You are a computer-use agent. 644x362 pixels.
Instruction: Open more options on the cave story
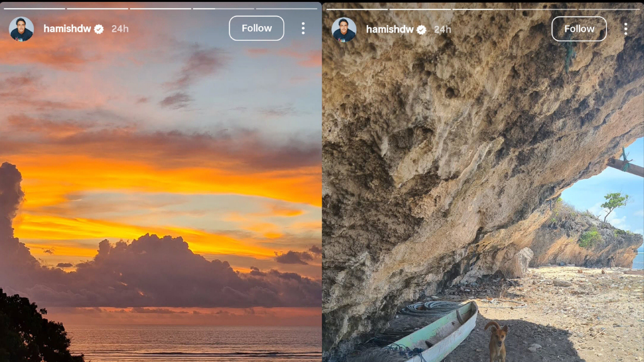tap(626, 29)
